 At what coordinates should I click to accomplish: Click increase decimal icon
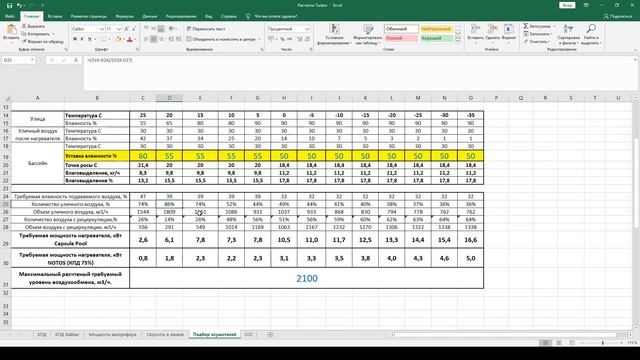coord(300,39)
